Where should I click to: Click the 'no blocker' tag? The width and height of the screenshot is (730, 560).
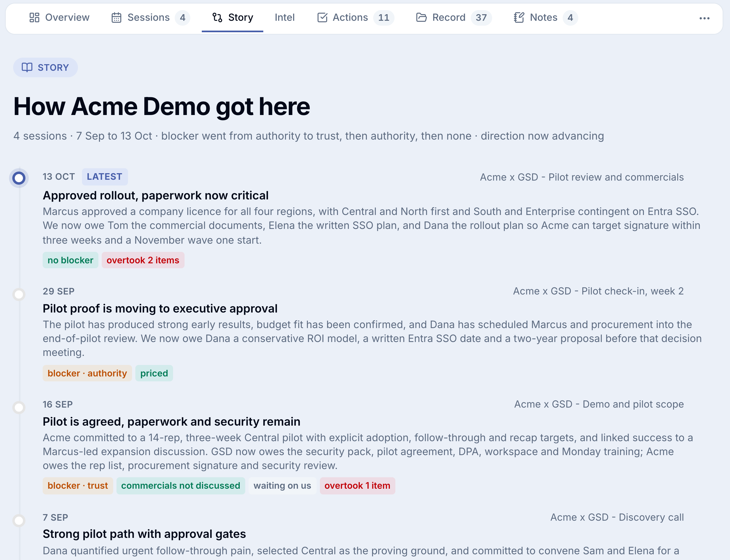pos(70,260)
